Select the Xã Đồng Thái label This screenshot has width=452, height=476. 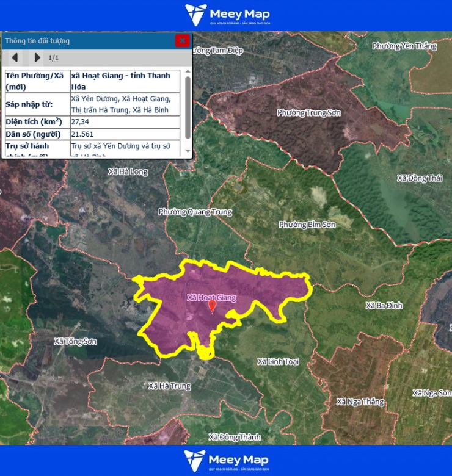[x=419, y=178]
